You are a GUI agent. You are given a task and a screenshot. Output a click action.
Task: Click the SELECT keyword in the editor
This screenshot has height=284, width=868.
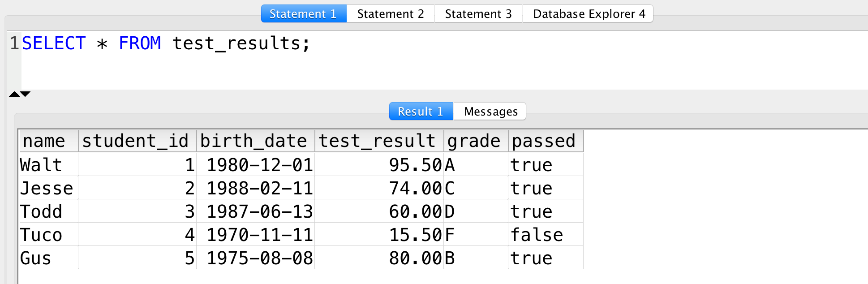pos(54,43)
